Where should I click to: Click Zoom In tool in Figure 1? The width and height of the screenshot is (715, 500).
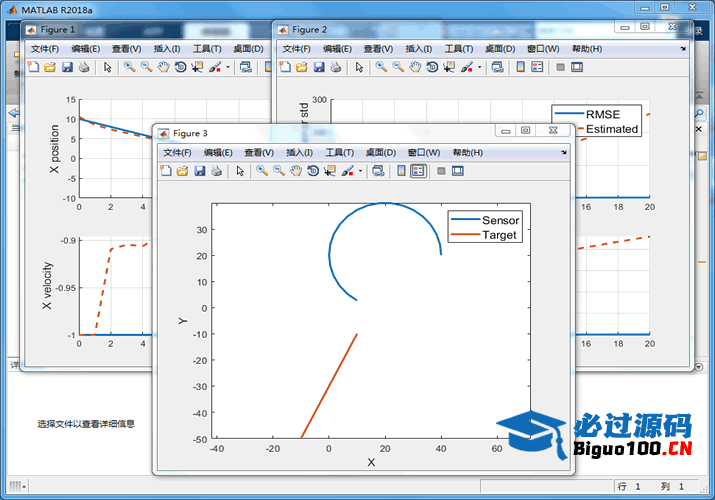[130, 67]
